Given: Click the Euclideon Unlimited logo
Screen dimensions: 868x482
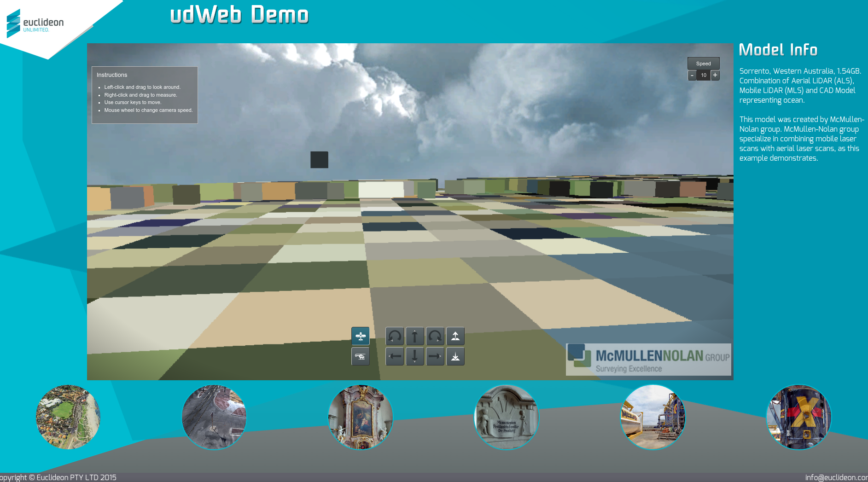Looking at the screenshot, I should (35, 23).
